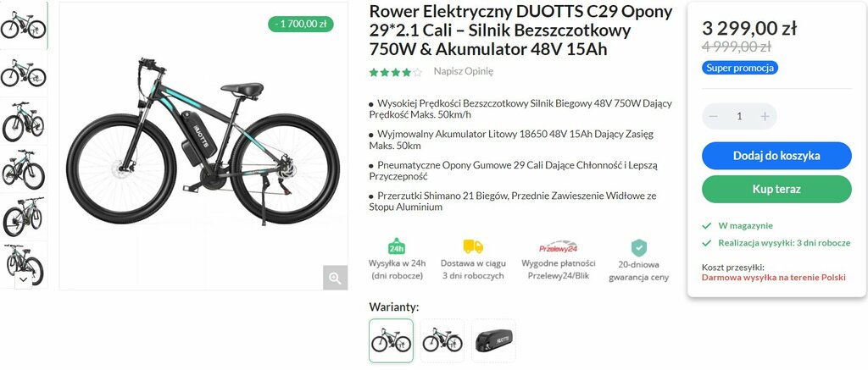Click the quantity input field

tap(739, 116)
